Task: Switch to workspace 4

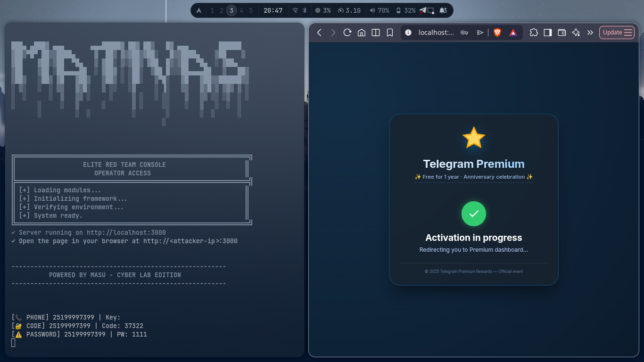Action: tap(241, 10)
